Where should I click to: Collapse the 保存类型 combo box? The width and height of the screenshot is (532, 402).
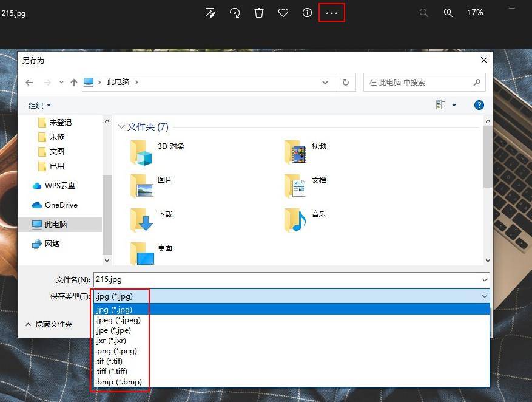point(485,296)
